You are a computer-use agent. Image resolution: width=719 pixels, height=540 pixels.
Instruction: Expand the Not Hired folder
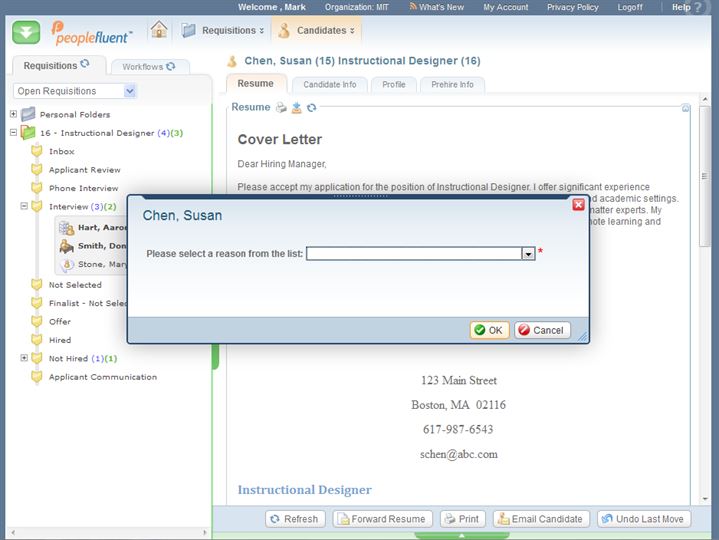click(24, 358)
